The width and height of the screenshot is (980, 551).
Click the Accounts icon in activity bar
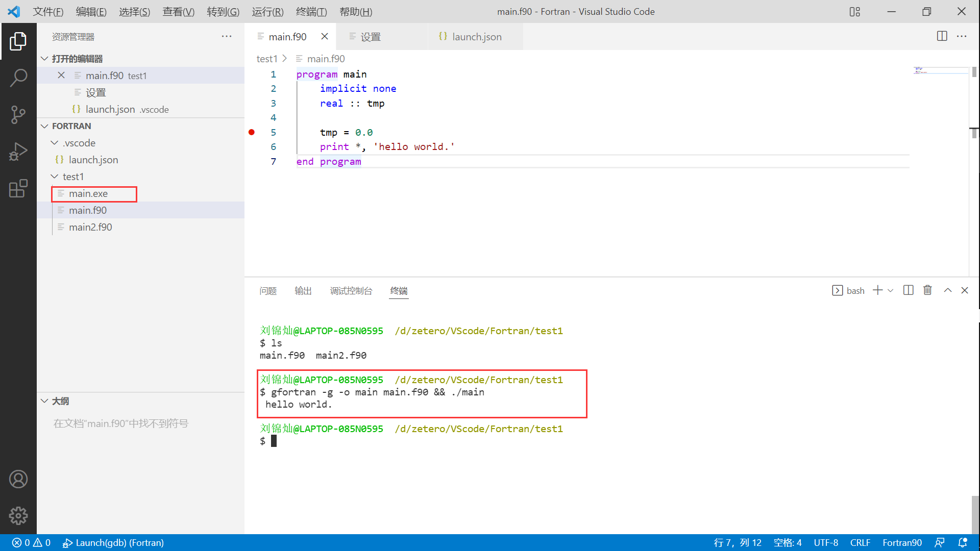(18, 479)
